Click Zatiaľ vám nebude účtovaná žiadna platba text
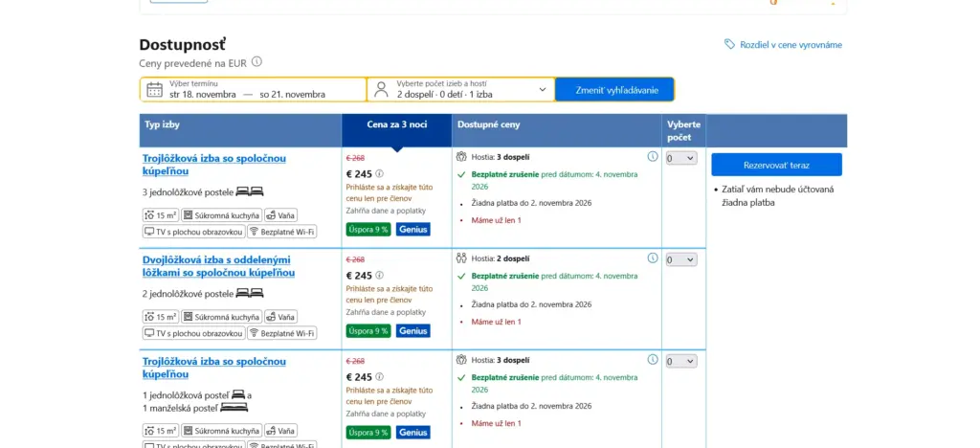 [x=778, y=196]
